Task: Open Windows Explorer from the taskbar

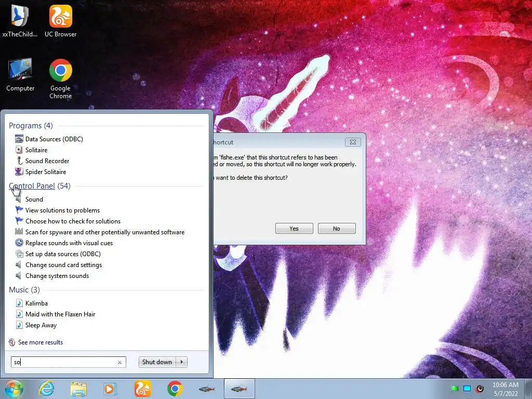Action: (x=78, y=389)
